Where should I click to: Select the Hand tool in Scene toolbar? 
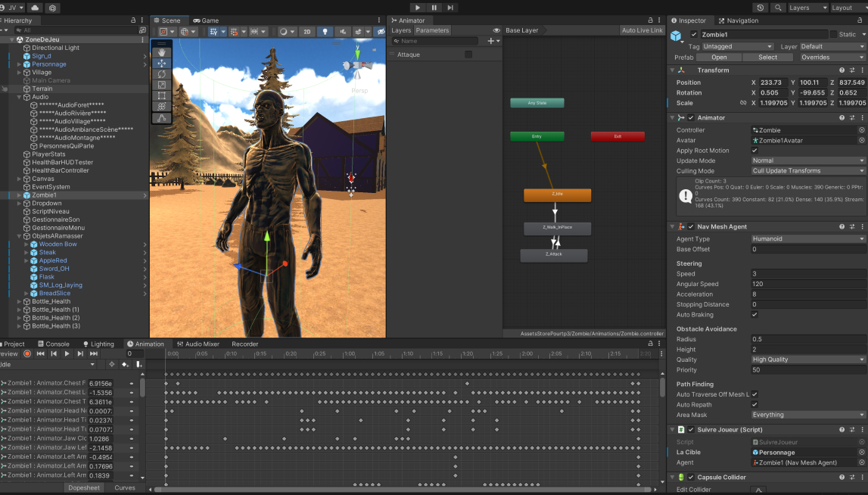click(161, 53)
